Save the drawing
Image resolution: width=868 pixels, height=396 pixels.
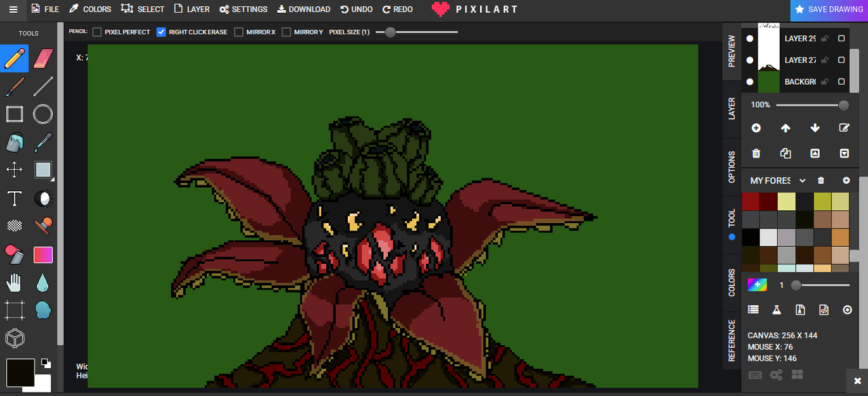click(829, 9)
